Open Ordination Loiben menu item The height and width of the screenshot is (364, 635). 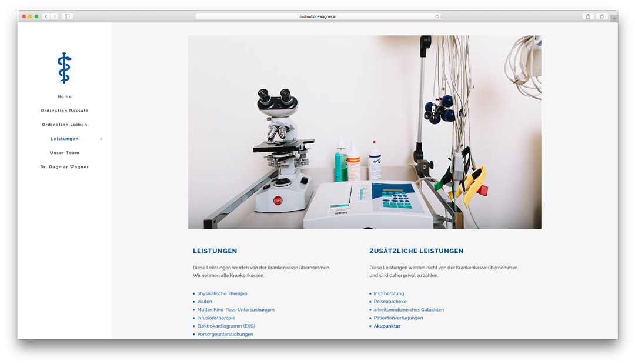[65, 125]
